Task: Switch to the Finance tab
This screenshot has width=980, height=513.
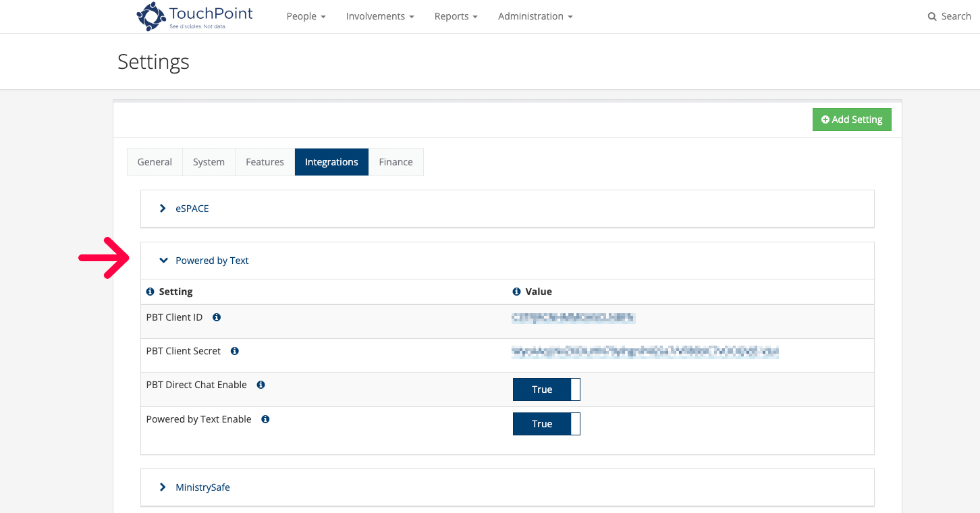Action: click(x=396, y=161)
